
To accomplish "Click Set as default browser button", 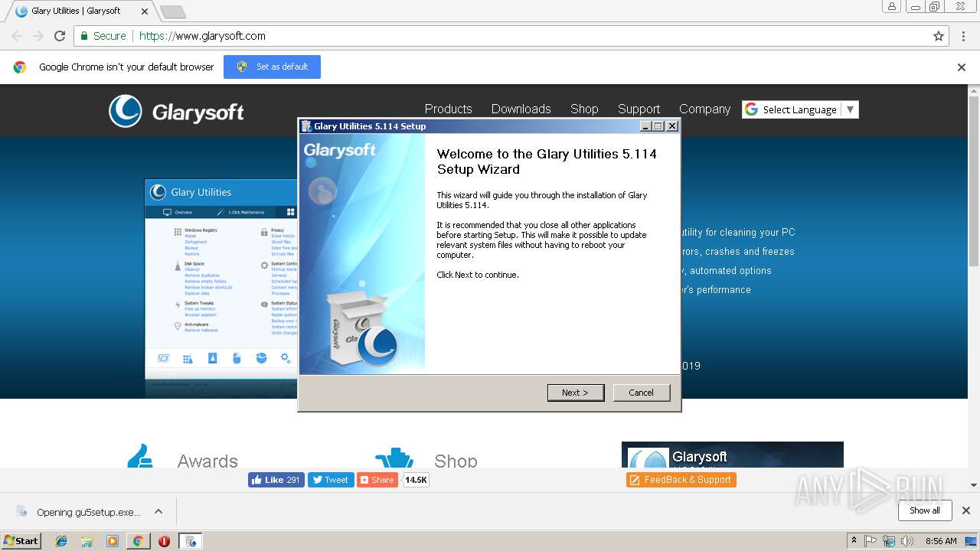I will coord(272,67).
